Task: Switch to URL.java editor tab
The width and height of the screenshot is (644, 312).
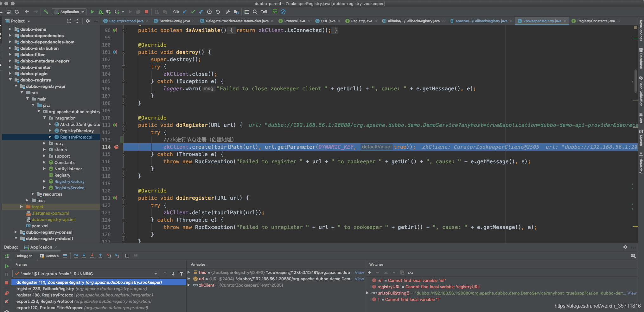Action: tap(328, 21)
